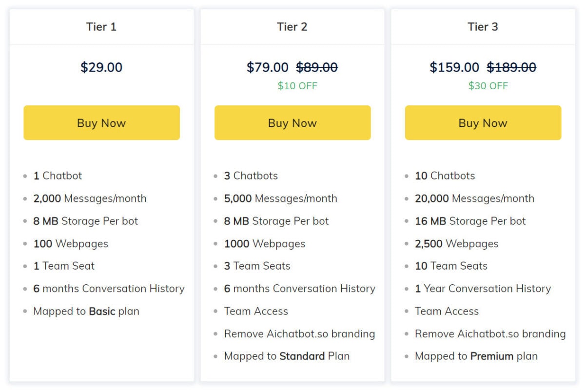
Task: Click Buy Now for Tier 3
Action: [483, 123]
